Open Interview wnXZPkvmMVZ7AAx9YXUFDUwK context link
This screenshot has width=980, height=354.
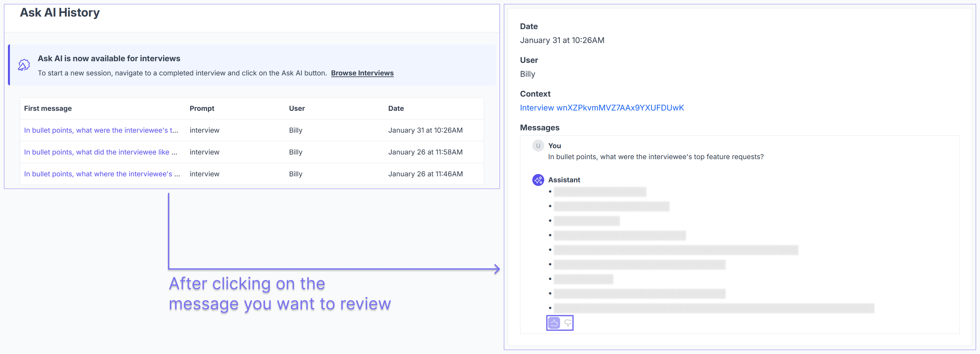tap(602, 108)
